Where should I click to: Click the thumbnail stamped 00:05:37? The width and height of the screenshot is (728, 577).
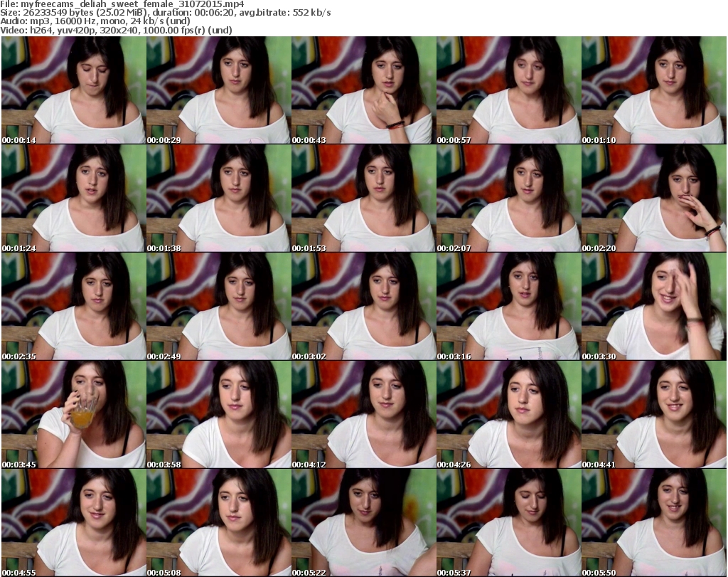[508, 523]
